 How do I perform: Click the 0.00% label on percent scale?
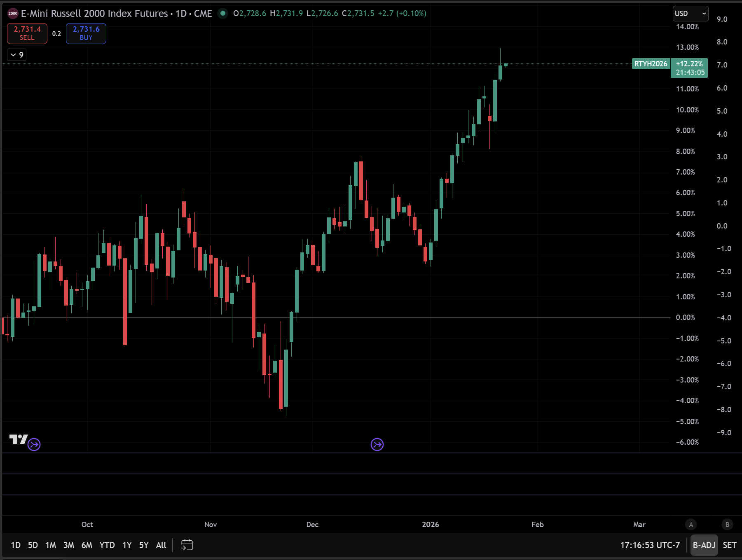pyautogui.click(x=685, y=317)
